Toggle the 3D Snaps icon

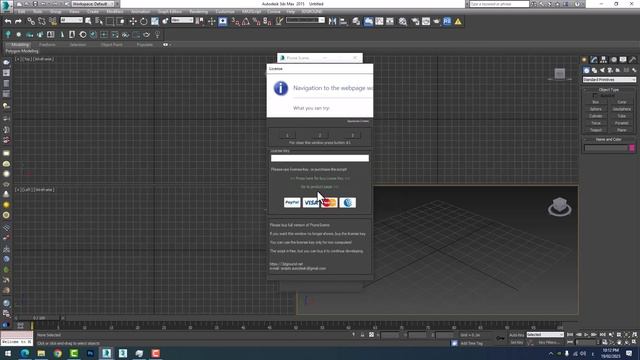point(236,21)
